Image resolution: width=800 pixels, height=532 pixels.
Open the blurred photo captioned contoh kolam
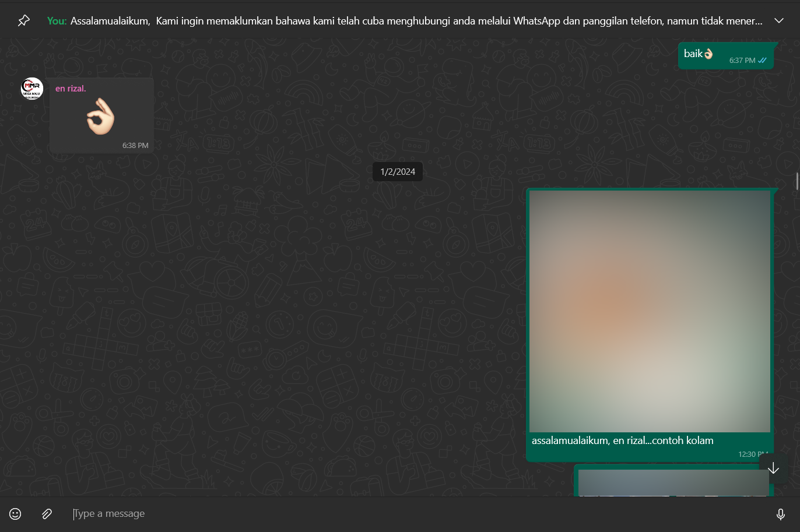coord(650,312)
